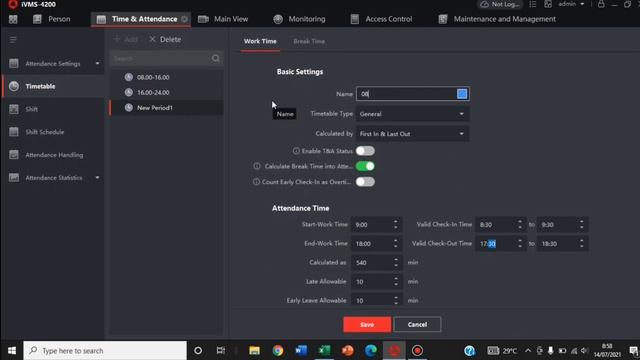Pick timetable color blue swatch
The image size is (640, 360).
(x=462, y=94)
